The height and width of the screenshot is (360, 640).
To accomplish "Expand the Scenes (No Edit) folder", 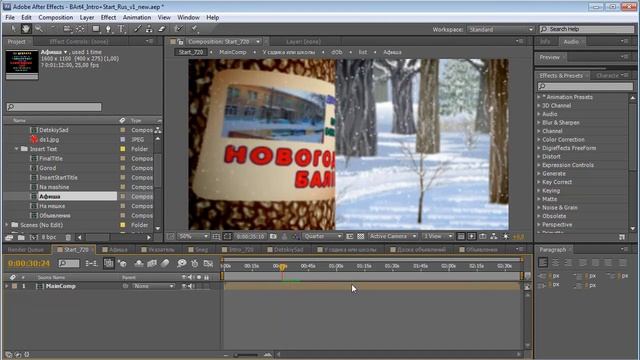I will pos(7,225).
